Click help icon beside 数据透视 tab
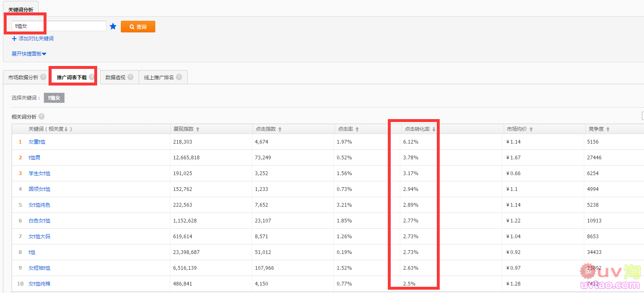Viewport: 644px width, 293px height. [130, 77]
